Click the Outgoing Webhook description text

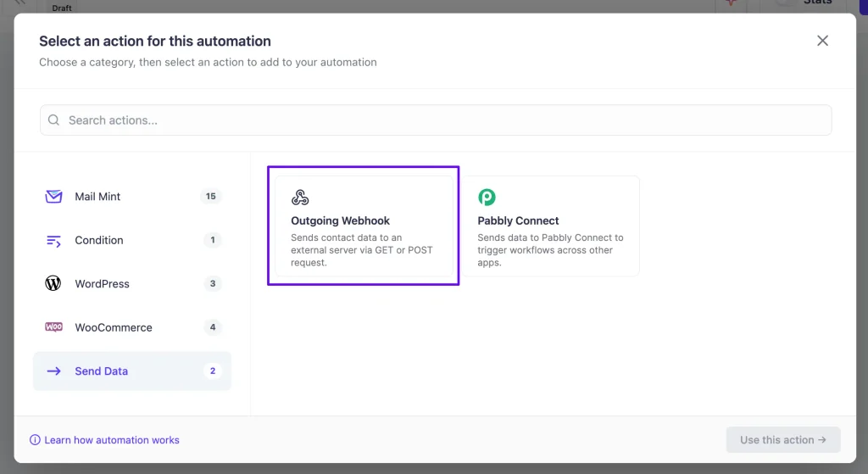pyautogui.click(x=362, y=250)
